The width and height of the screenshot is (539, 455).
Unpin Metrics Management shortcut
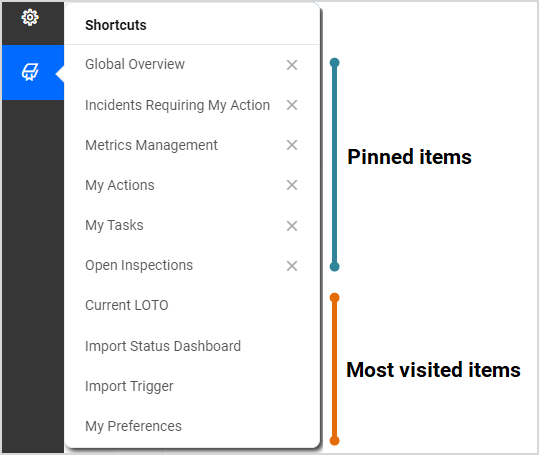click(x=292, y=145)
